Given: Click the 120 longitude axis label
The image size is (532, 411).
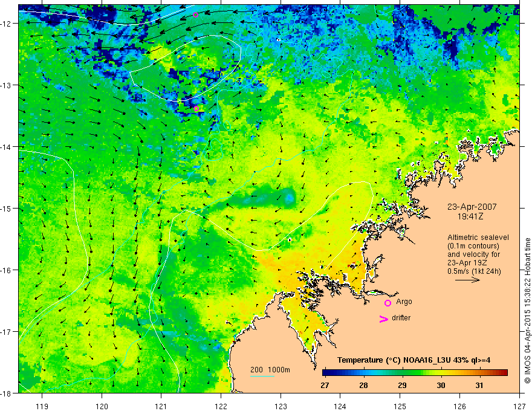Looking at the screenshot, I should click(102, 406).
